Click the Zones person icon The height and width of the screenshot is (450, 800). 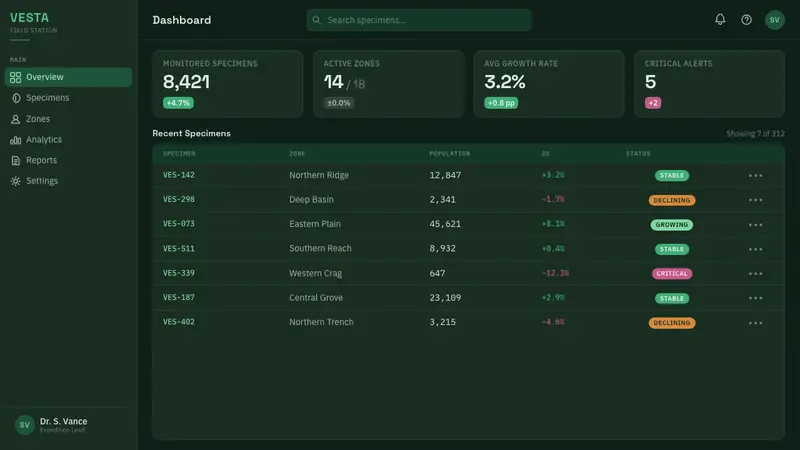point(15,119)
